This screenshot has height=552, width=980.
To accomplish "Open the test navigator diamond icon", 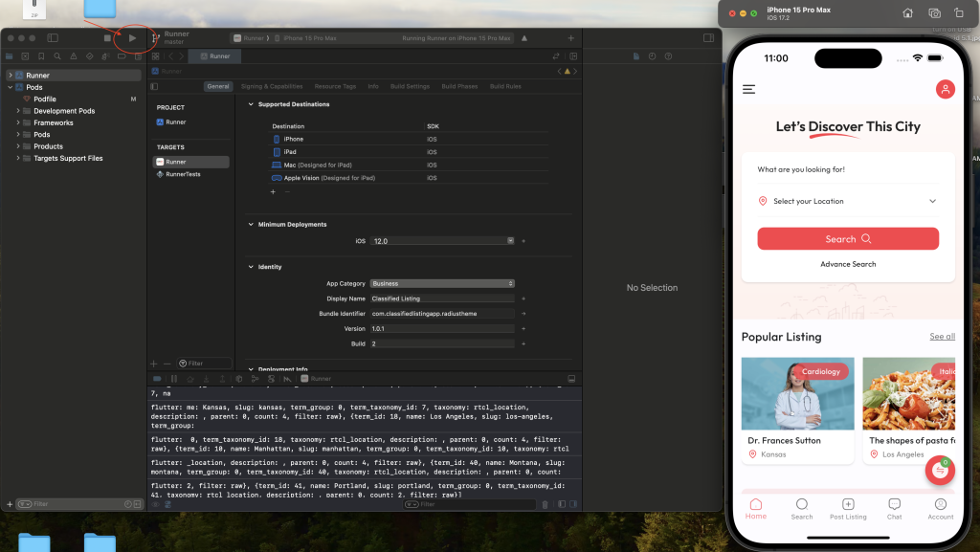I will [x=89, y=56].
